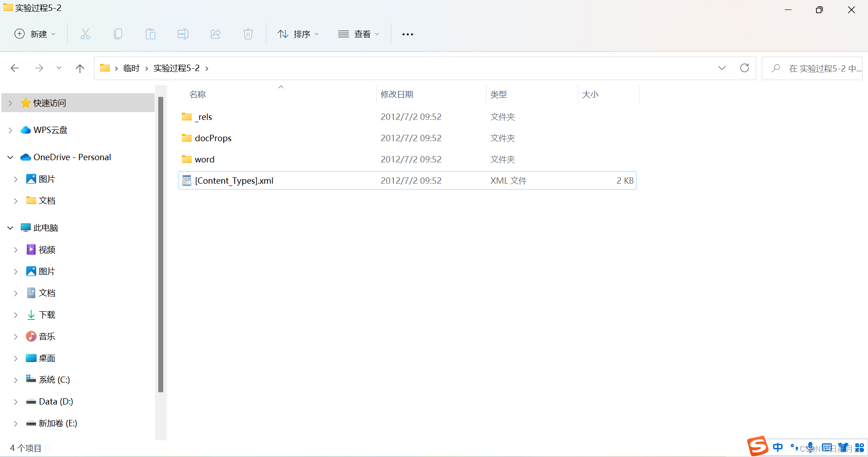Open 图片 under 此电脑
The image size is (868, 457).
[47, 271]
